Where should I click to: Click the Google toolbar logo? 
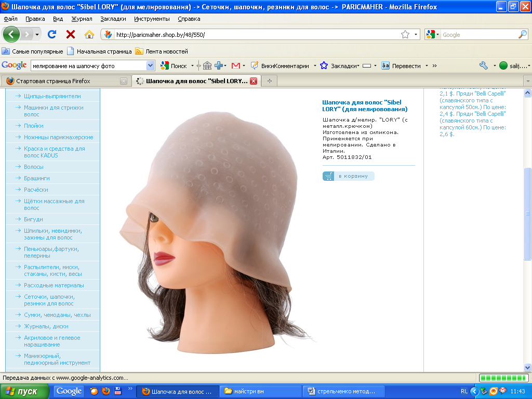tap(14, 65)
